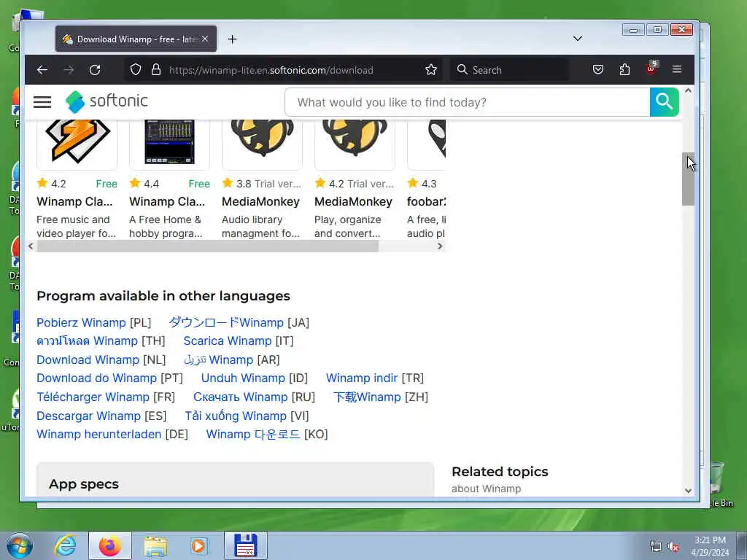Go back with the browser back arrow
The image size is (747, 560).
42,70
